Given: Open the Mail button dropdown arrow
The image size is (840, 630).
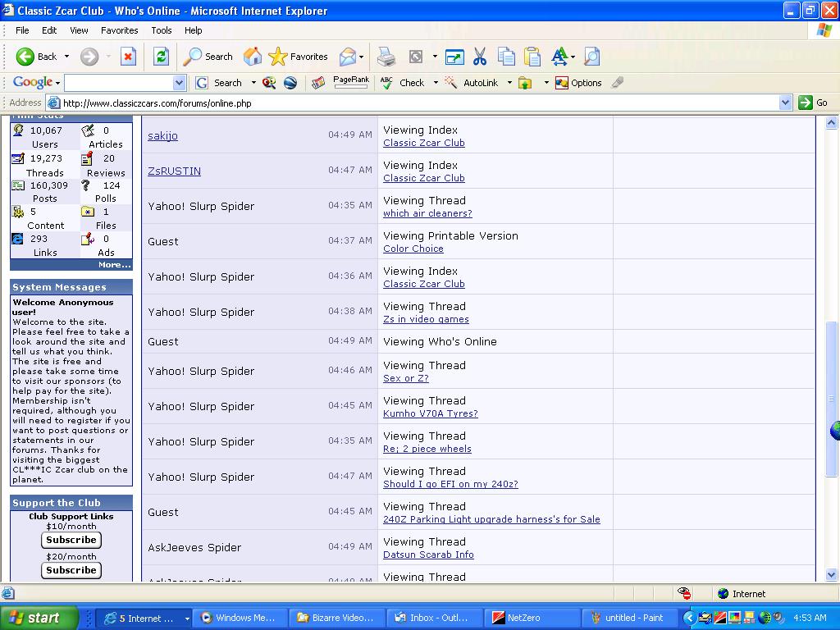Looking at the screenshot, I should click(362, 57).
